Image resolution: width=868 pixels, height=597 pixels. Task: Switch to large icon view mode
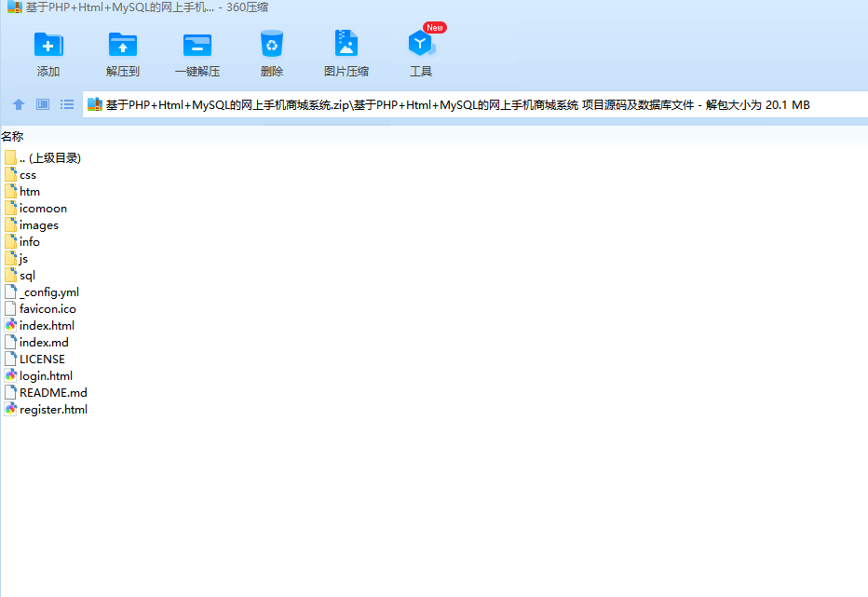[43, 104]
